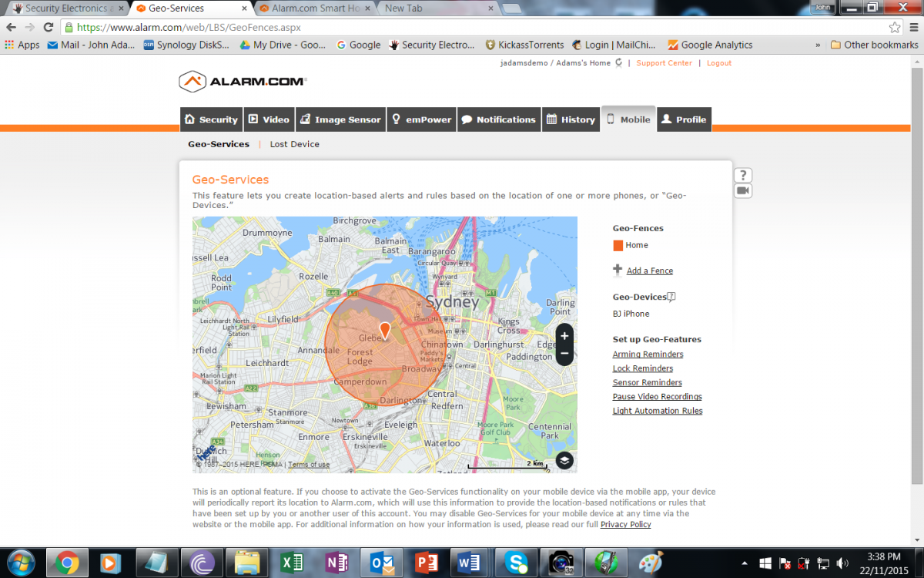924x578 pixels.
Task: Reload the page with the refresh button
Action: pyautogui.click(x=49, y=27)
